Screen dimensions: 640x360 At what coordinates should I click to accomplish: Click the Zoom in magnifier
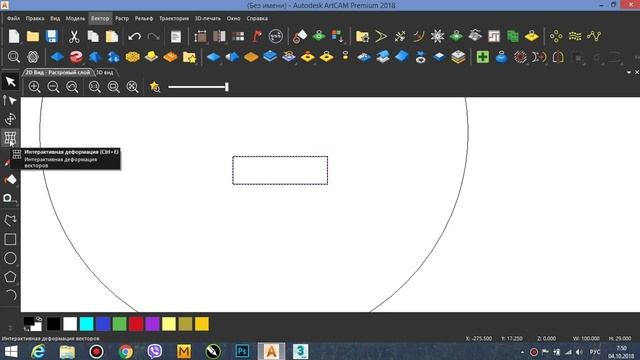point(34,87)
